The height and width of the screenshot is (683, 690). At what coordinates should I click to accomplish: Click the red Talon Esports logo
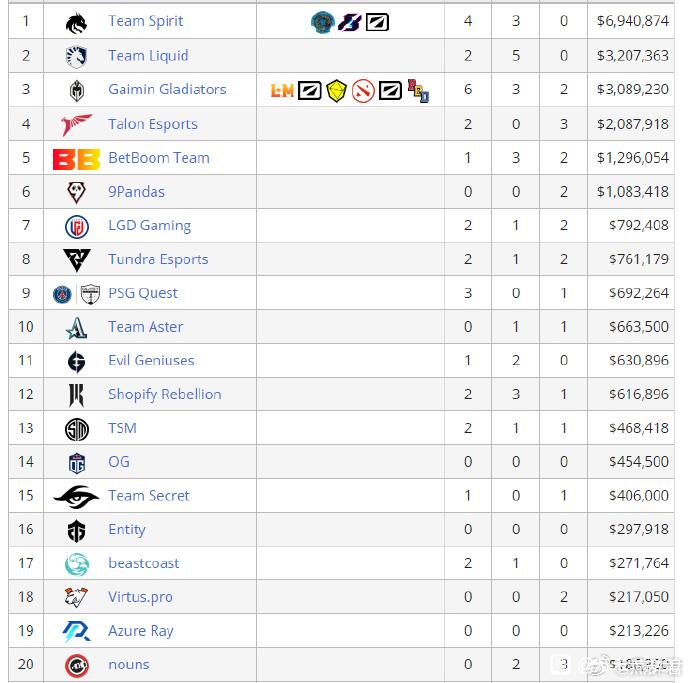(x=77, y=125)
